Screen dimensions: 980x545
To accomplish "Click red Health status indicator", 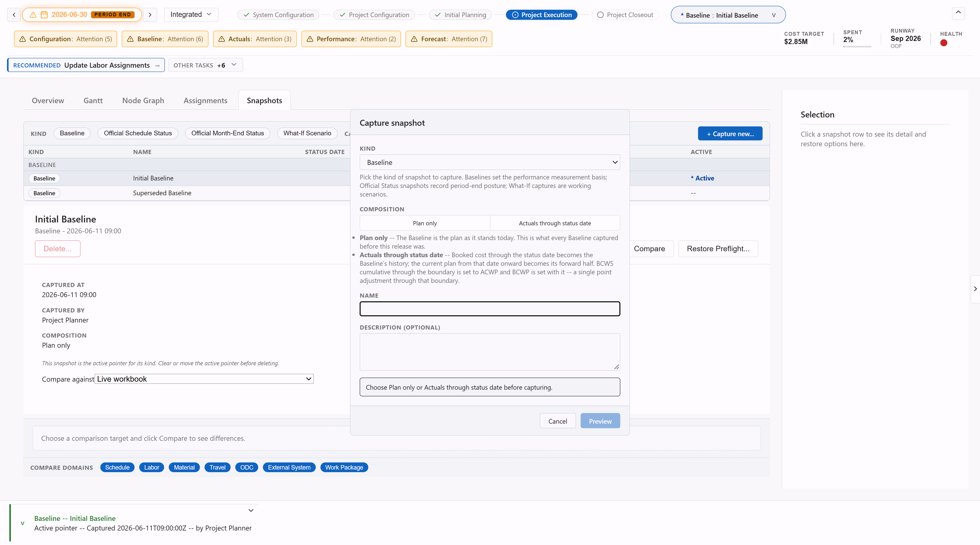I will 943,43.
